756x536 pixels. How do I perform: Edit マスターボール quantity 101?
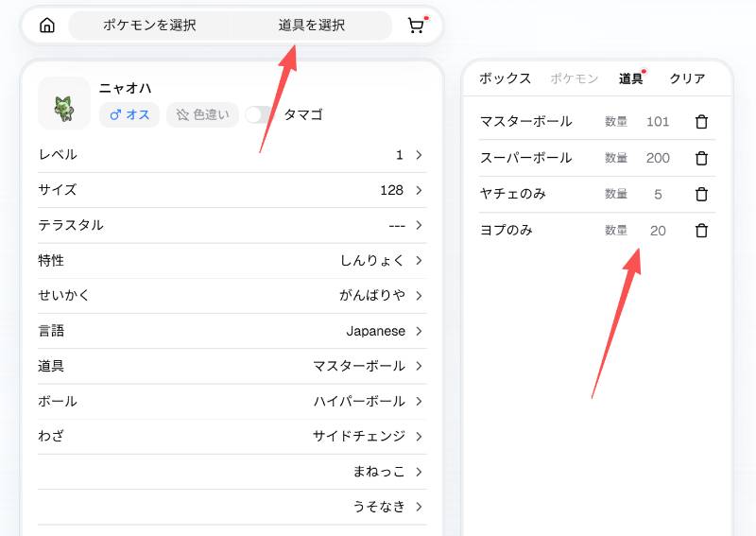pos(658,122)
